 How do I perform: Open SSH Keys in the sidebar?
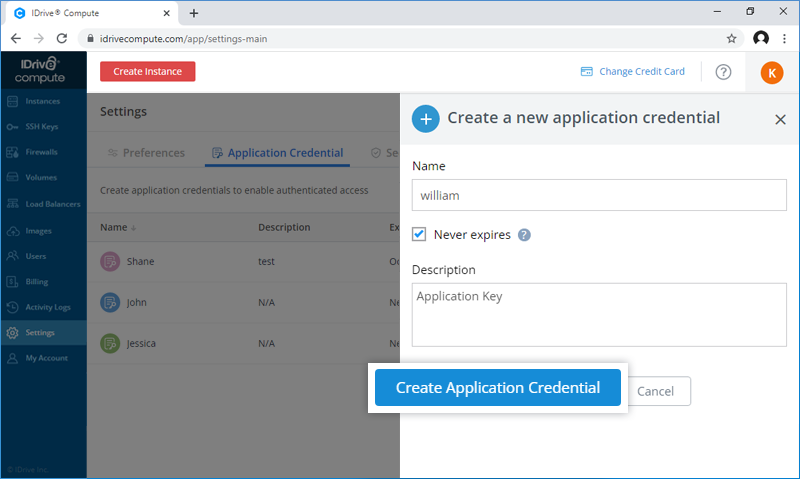[x=43, y=127]
